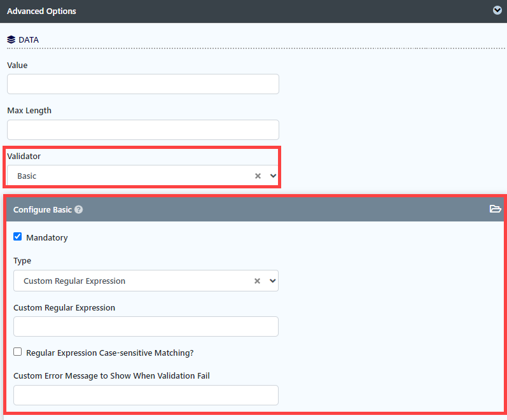
Task: Enable Regular Expression Case-sensitive Matching checkbox
Action: pyautogui.click(x=17, y=352)
